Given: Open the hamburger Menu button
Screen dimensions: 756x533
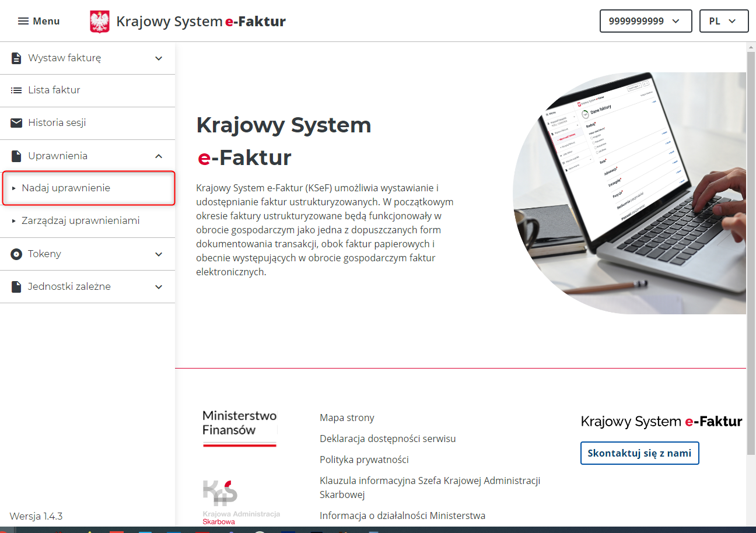Looking at the screenshot, I should pos(38,21).
